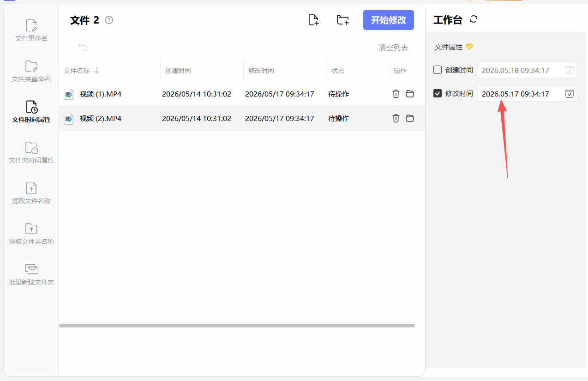
Task: Enable the 创建时间 checkbox
Action: tap(438, 70)
